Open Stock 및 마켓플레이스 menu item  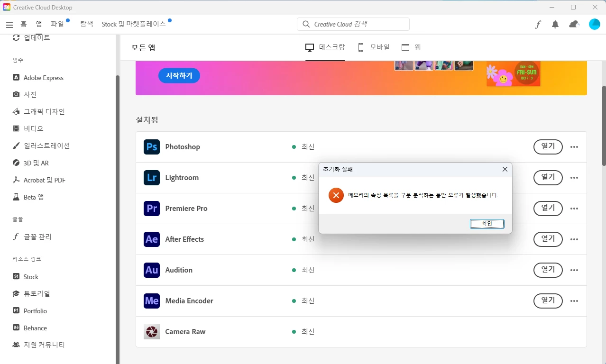coord(134,24)
